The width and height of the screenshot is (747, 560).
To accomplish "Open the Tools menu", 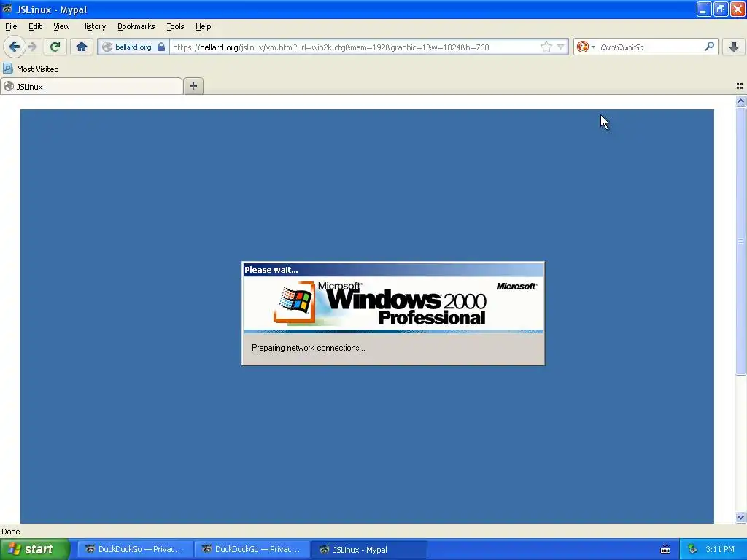I will pos(175,26).
